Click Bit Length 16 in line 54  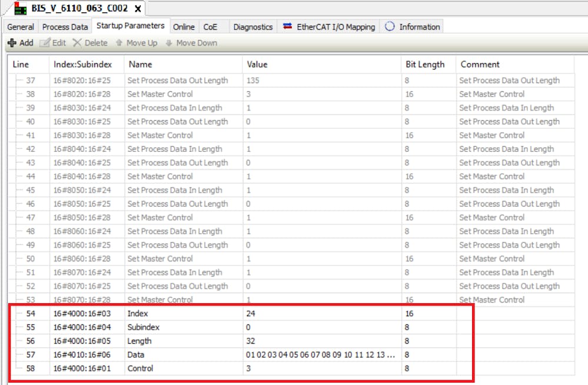[409, 313]
